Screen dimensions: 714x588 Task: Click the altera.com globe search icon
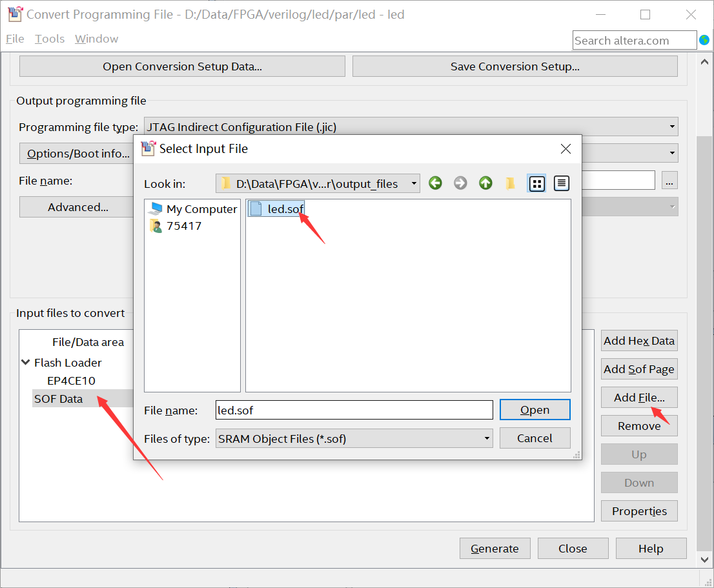click(704, 41)
